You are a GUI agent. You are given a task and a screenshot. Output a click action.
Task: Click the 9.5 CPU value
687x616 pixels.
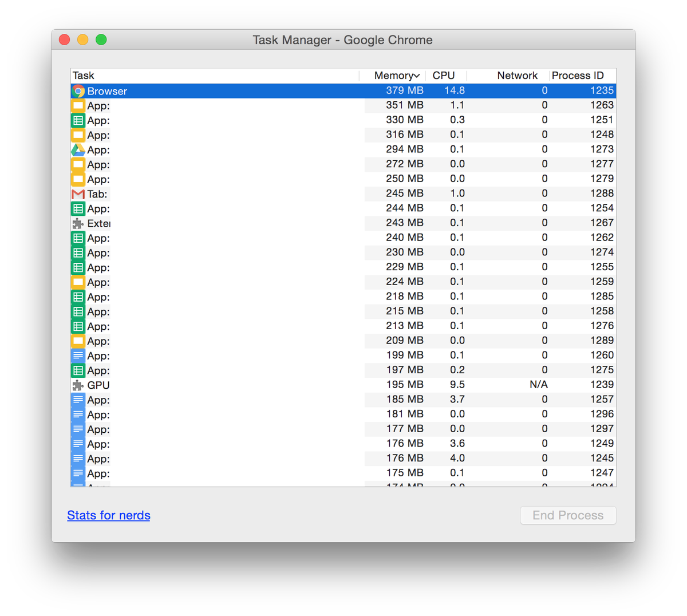pyautogui.click(x=457, y=385)
